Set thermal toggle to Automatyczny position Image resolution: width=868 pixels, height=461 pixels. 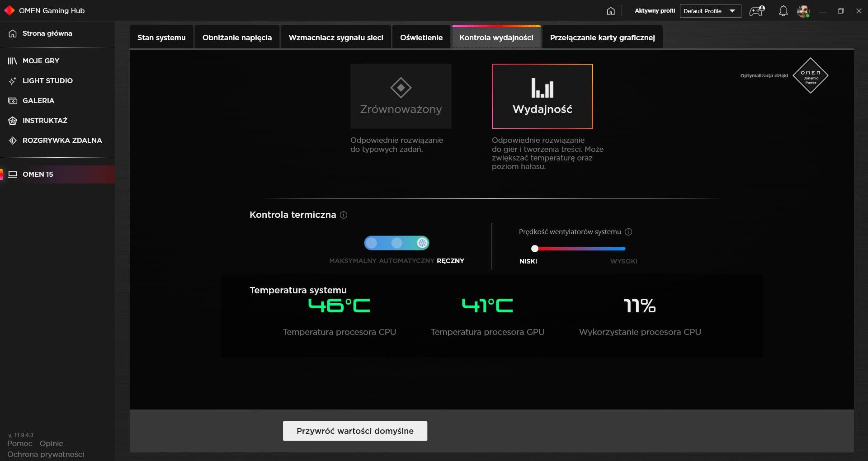click(x=396, y=243)
